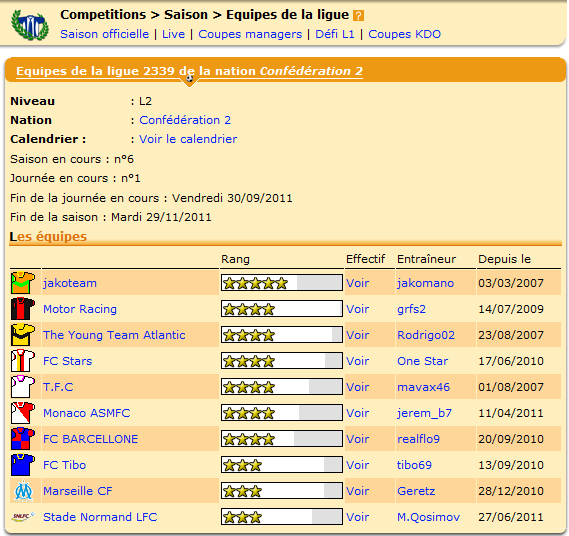Click the Rang column header
Viewport: 569px width, 536px height.
tap(236, 259)
